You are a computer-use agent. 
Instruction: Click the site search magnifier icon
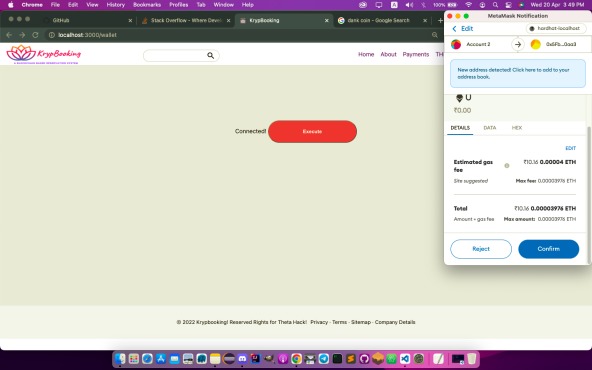click(210, 56)
